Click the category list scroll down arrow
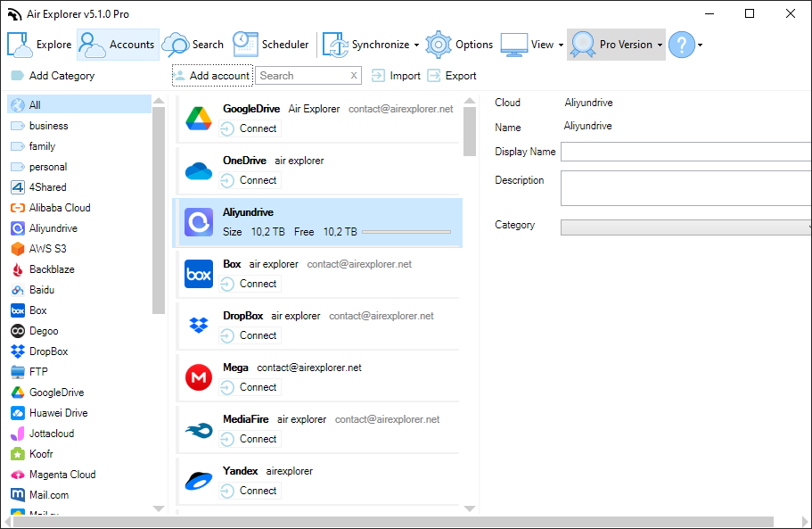812x529 pixels. coord(159,508)
